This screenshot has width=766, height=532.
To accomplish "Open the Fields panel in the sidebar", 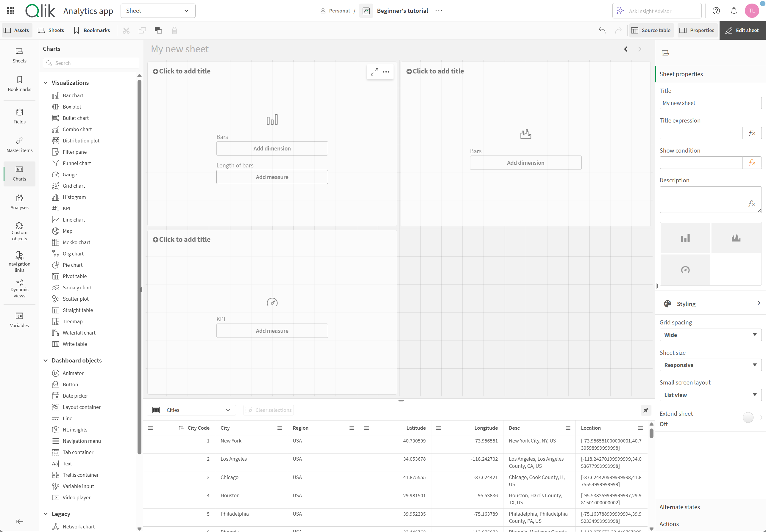I will (x=19, y=116).
